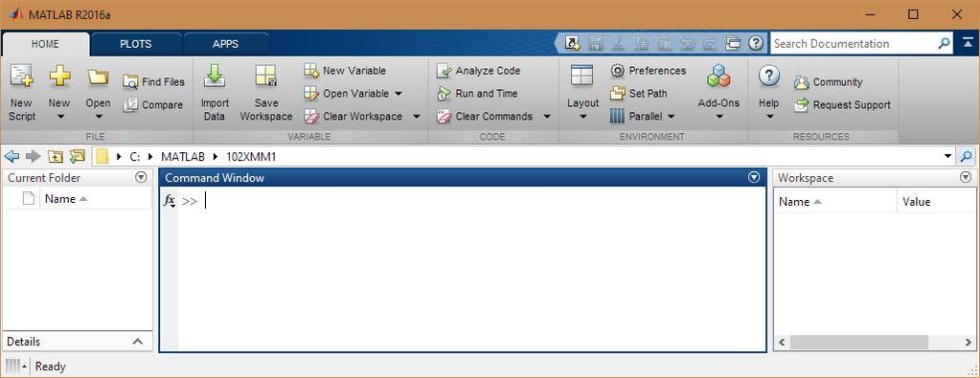The image size is (980, 378).
Task: Expand the Add-Ons dropdown arrow
Action: coord(718,116)
